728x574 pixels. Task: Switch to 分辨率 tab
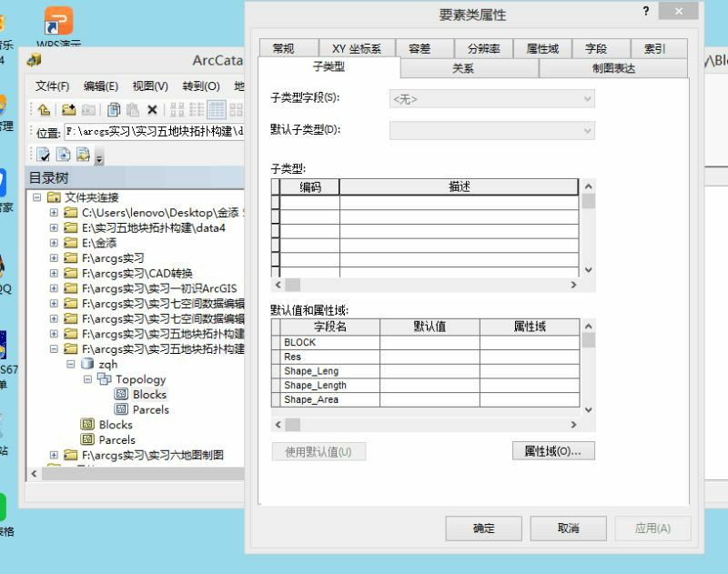click(x=483, y=48)
